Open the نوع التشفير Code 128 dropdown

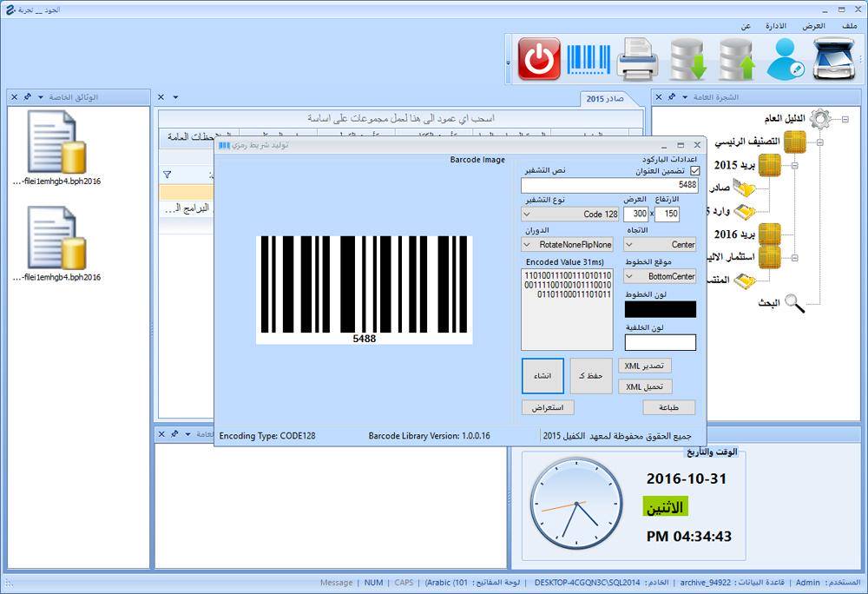(x=569, y=214)
